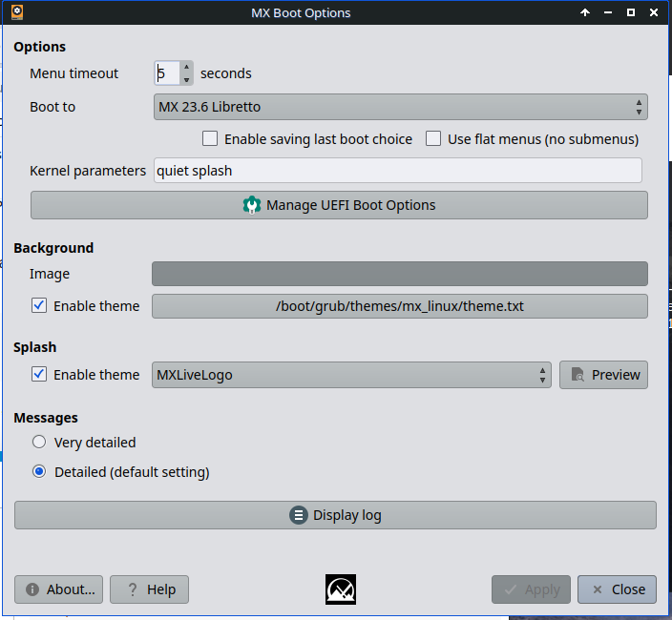Screen dimensions: 672x620
Task: Select the Very detailed messages option
Action: pos(39,443)
